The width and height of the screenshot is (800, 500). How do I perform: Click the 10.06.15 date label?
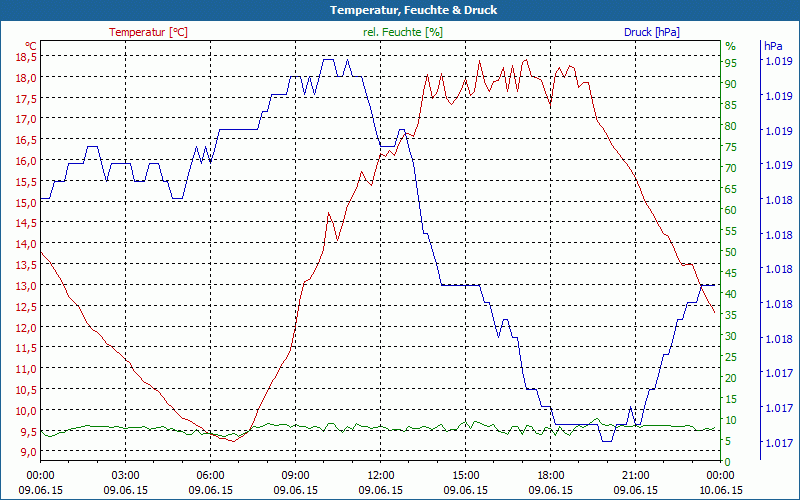click(x=720, y=490)
